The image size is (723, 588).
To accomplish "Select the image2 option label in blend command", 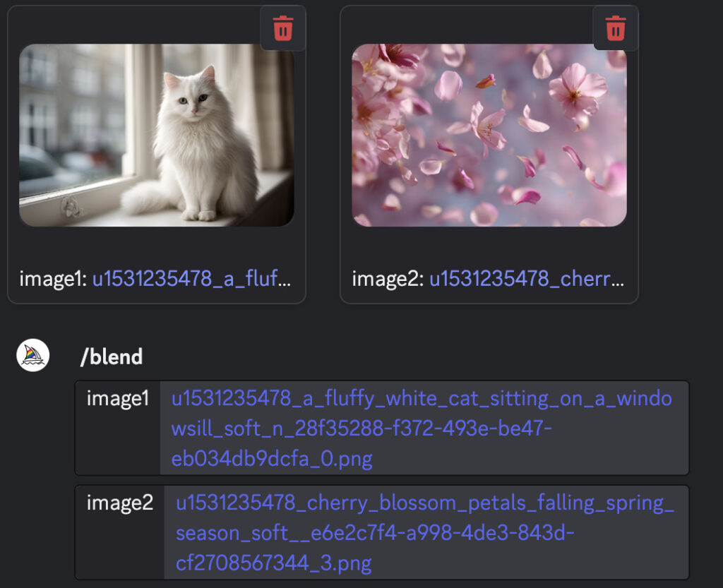I will point(120,503).
